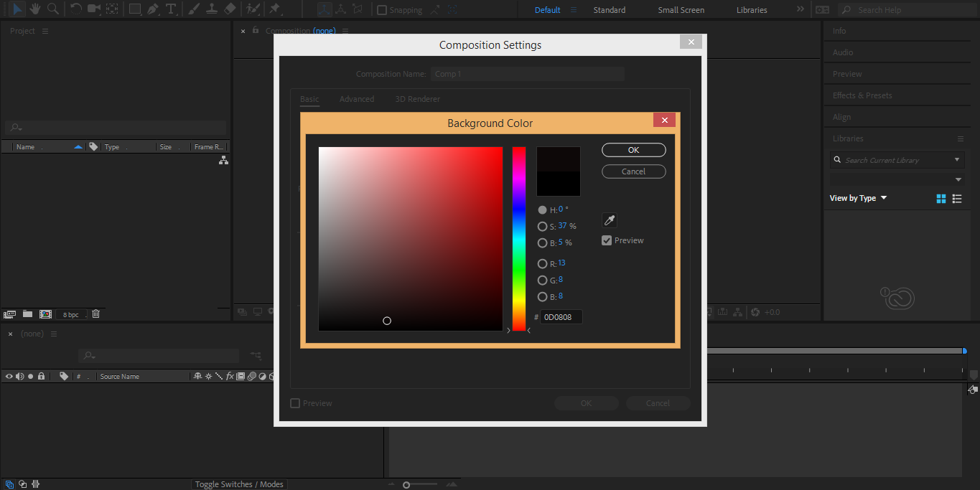Select the H hue radio button
Screen dimensions: 980x490
click(x=543, y=210)
